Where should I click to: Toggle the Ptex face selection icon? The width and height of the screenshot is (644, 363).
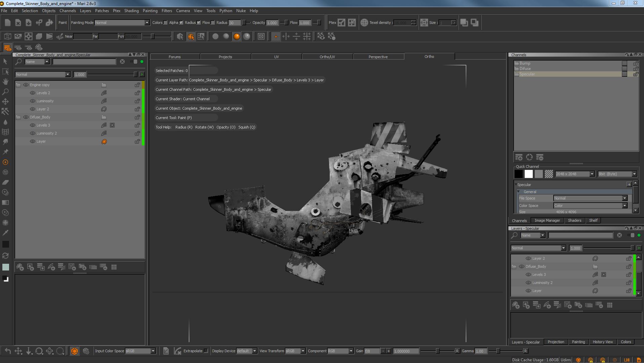341,23
